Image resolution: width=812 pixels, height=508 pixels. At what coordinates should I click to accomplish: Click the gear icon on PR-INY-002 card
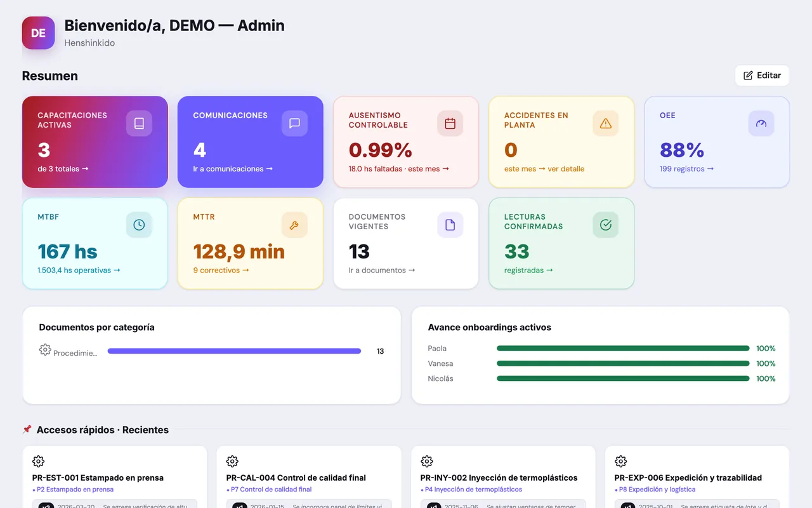point(426,462)
